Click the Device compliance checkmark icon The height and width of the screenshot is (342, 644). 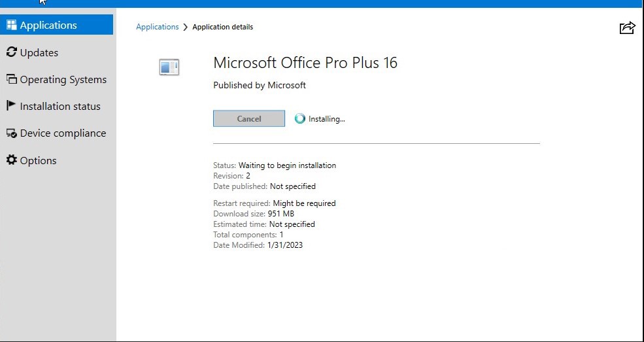12,133
